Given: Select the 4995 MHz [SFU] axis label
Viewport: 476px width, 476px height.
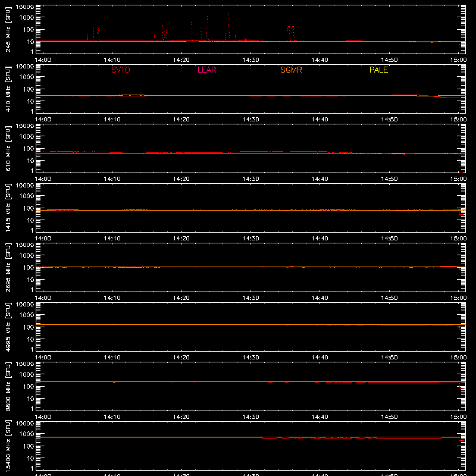Looking at the screenshot, I should click(8, 327).
